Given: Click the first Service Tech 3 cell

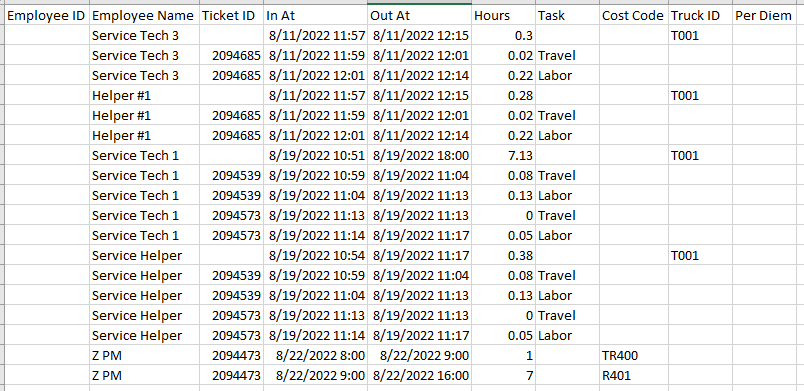Looking at the screenshot, I should click(145, 35).
